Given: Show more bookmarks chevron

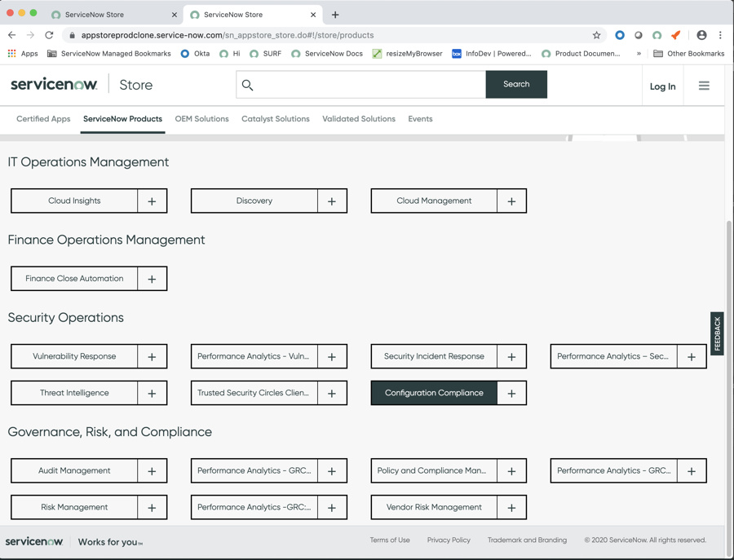Looking at the screenshot, I should 639,53.
